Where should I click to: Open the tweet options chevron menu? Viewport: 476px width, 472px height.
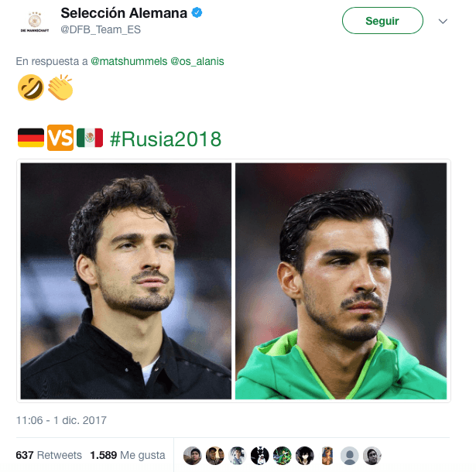[x=443, y=21]
